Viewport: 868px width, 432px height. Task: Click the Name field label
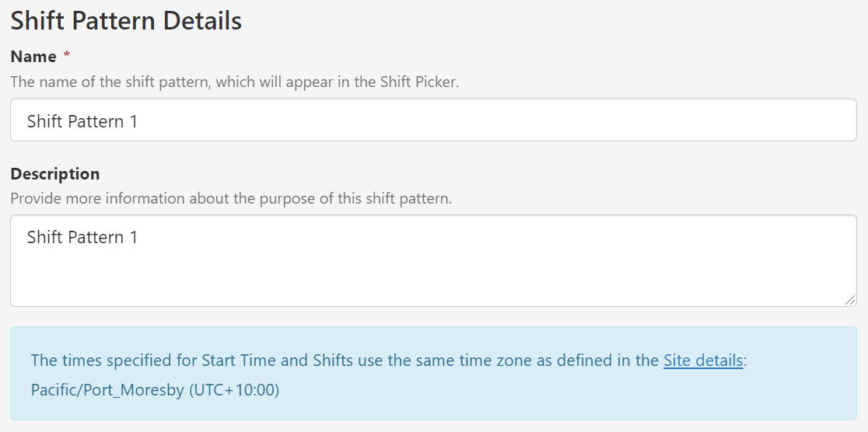[x=33, y=57]
